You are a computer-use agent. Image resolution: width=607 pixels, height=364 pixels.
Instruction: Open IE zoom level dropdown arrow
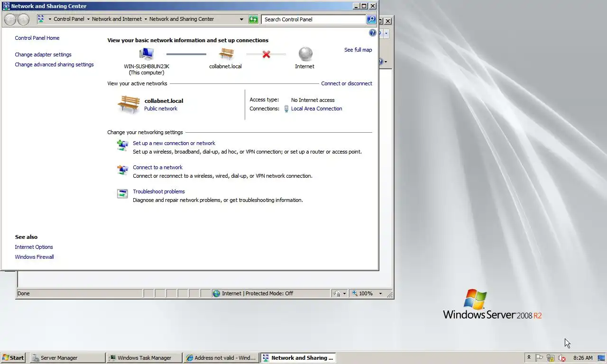380,293
